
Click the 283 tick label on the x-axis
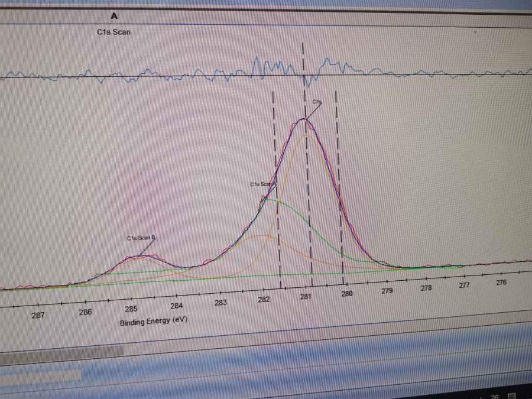[x=220, y=303]
